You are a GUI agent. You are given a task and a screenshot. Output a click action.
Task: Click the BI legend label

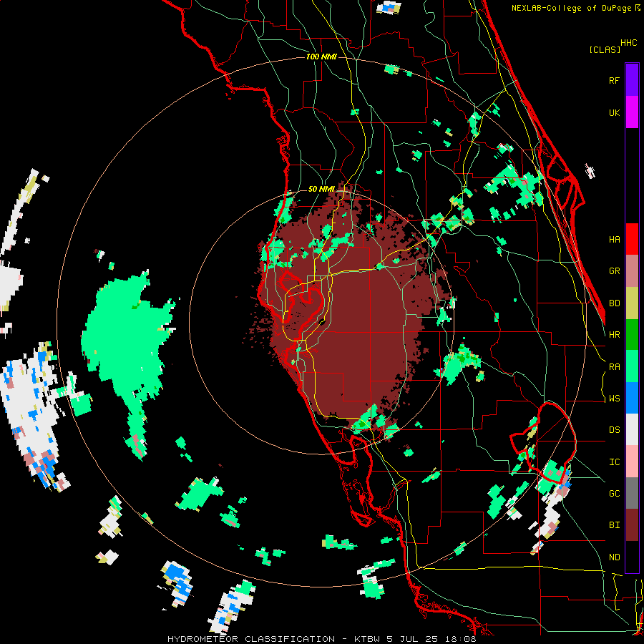[614, 525]
